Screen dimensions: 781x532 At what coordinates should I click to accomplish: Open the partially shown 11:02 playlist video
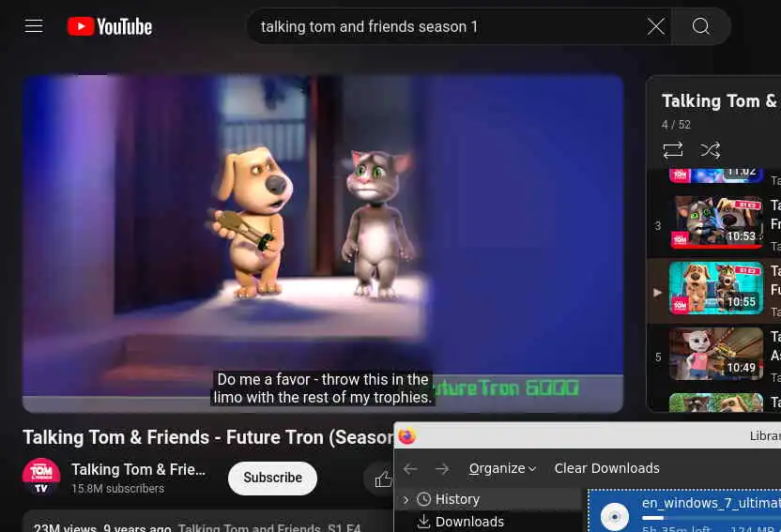pos(715,175)
